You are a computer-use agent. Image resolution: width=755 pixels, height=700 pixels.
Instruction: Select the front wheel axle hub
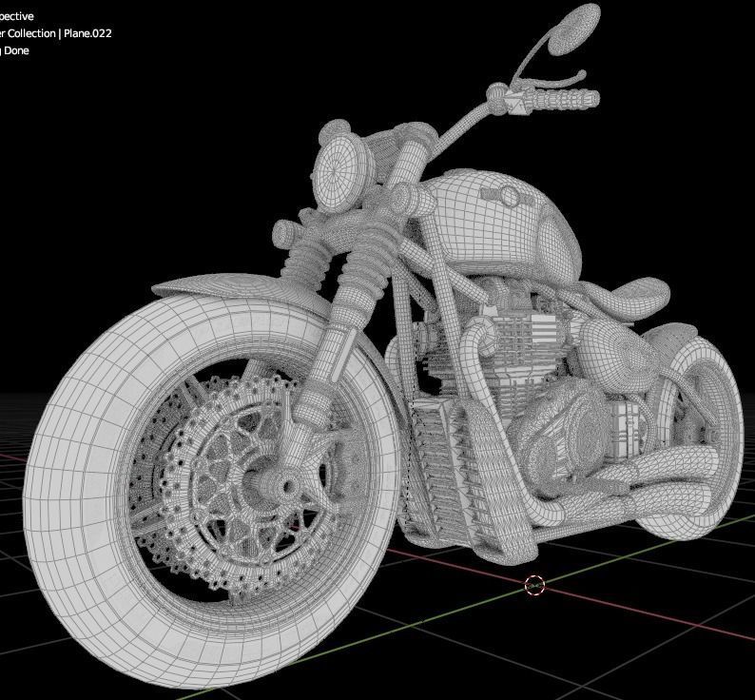[x=287, y=486]
